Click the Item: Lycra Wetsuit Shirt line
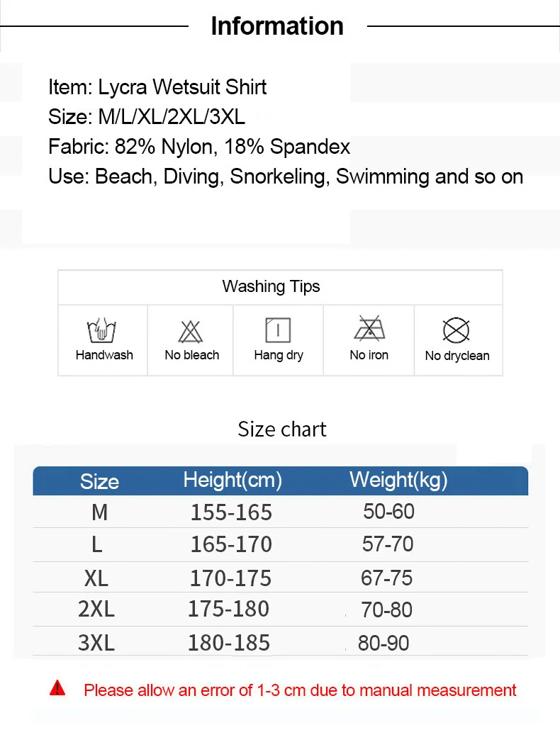 pos(157,87)
